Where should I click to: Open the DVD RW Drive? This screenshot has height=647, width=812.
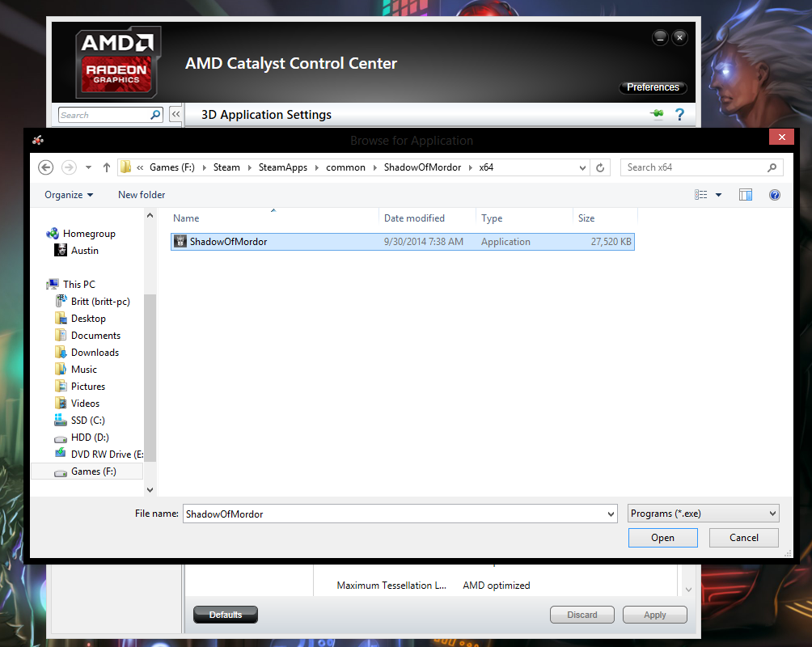click(x=99, y=455)
